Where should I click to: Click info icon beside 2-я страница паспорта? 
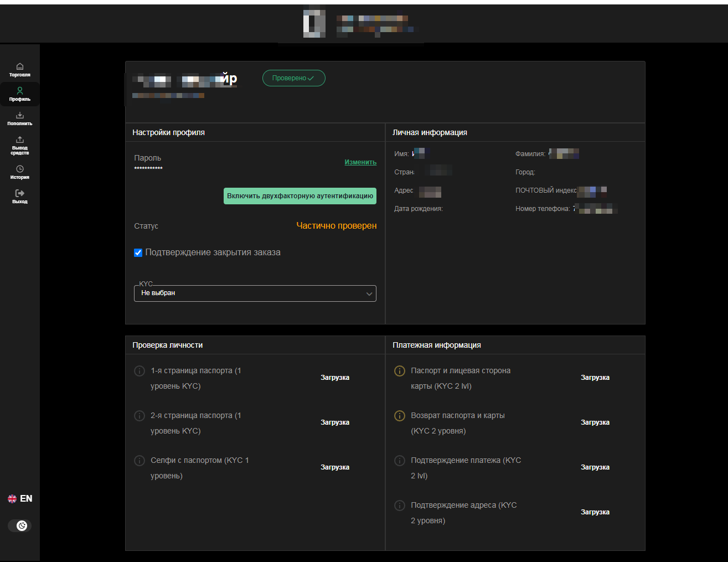click(x=140, y=416)
